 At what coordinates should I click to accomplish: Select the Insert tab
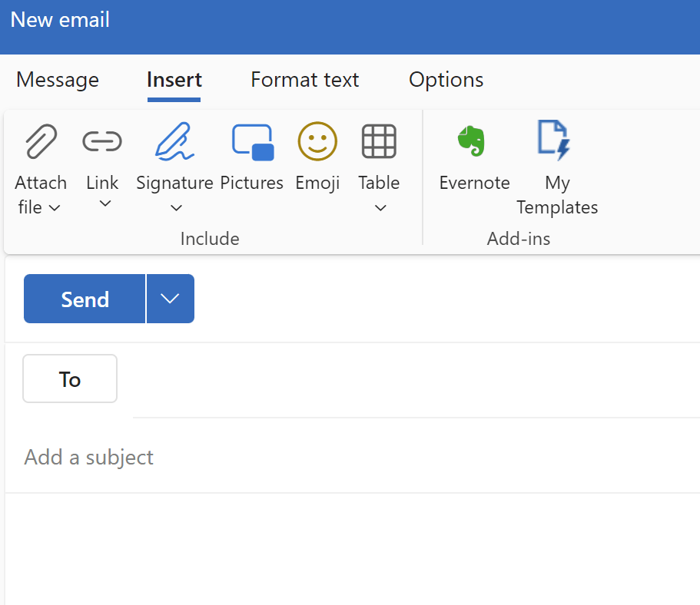[174, 81]
